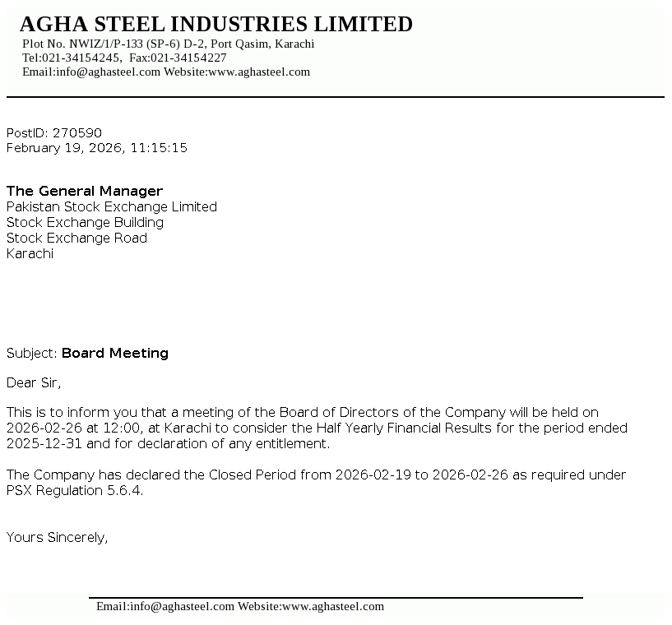Screen dimensions: 672x625
Task: Click the "PSX Regulation 5.6.4." text
Action: click(x=75, y=490)
